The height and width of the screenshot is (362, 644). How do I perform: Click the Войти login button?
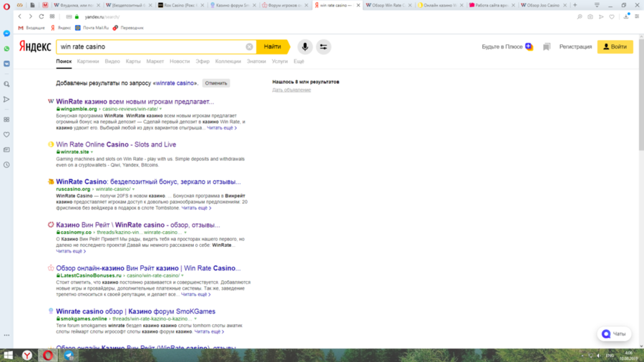615,47
